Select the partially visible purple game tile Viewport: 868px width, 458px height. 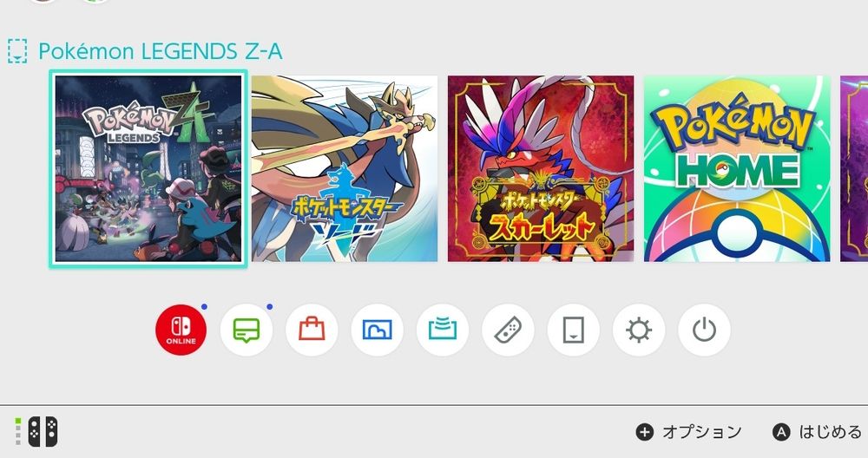coord(854,168)
